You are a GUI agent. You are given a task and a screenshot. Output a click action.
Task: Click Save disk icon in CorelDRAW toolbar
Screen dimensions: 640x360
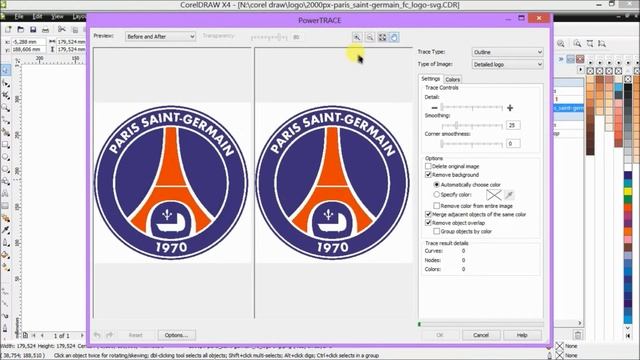click(33, 29)
